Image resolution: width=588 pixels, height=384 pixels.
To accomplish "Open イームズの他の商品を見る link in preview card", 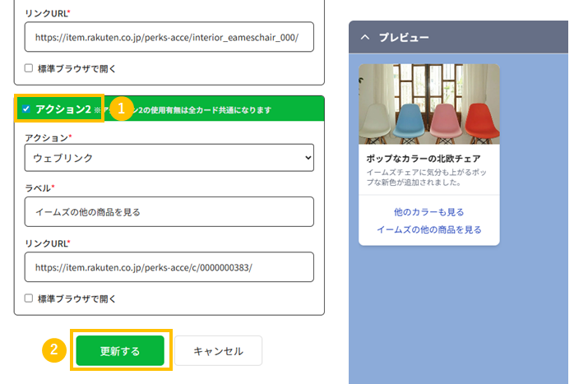I will pos(428,229).
